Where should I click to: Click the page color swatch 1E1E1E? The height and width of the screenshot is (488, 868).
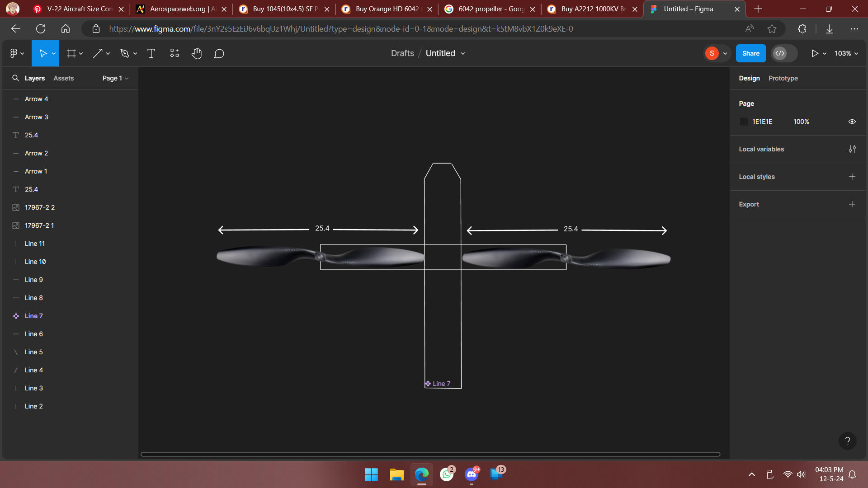pos(744,122)
